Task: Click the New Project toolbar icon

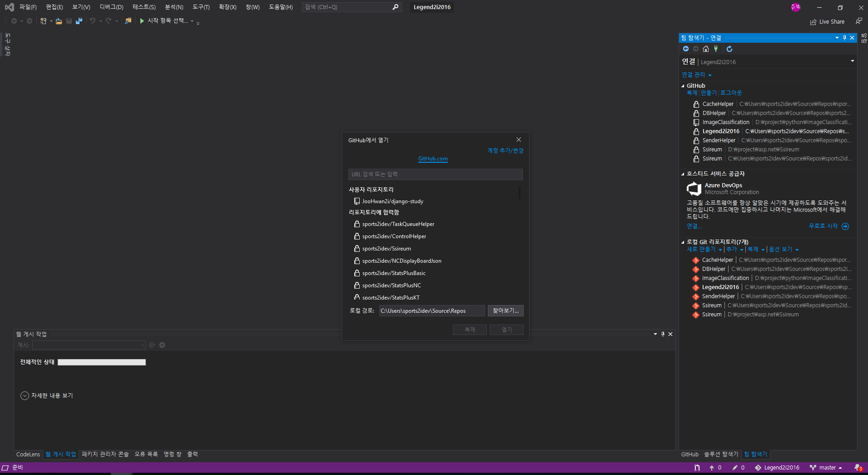Action: point(43,21)
